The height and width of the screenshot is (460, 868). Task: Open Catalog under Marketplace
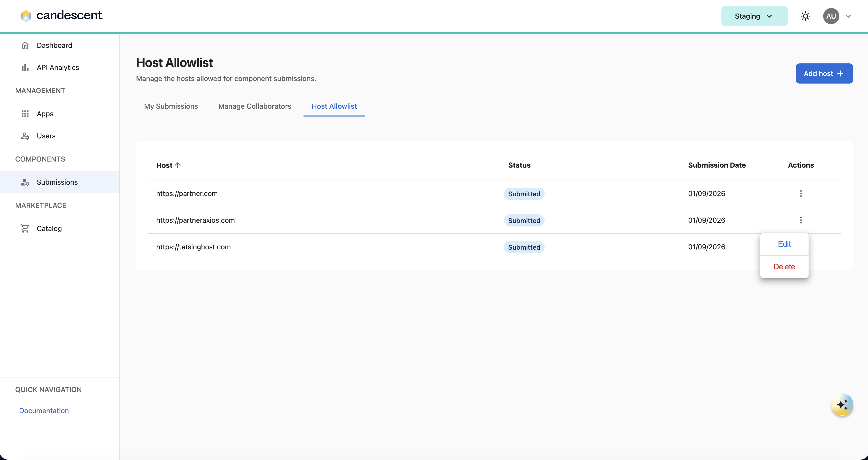pos(60,228)
